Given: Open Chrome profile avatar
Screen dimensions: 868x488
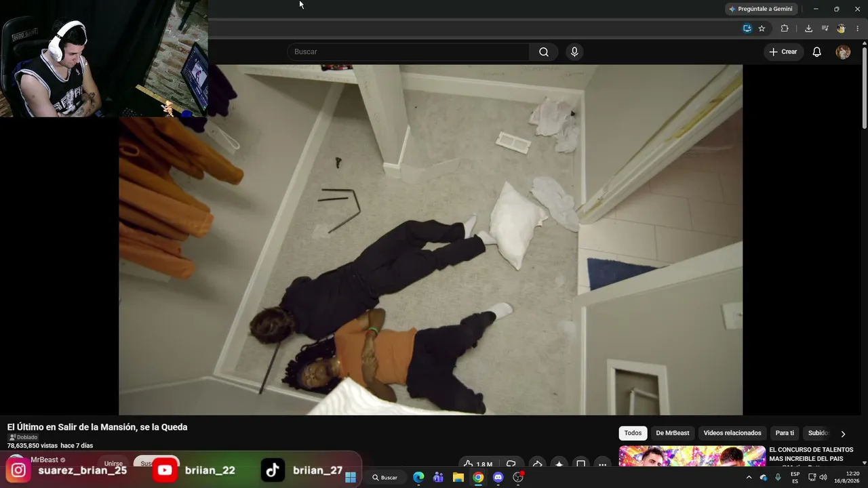Looking at the screenshot, I should point(841,28).
